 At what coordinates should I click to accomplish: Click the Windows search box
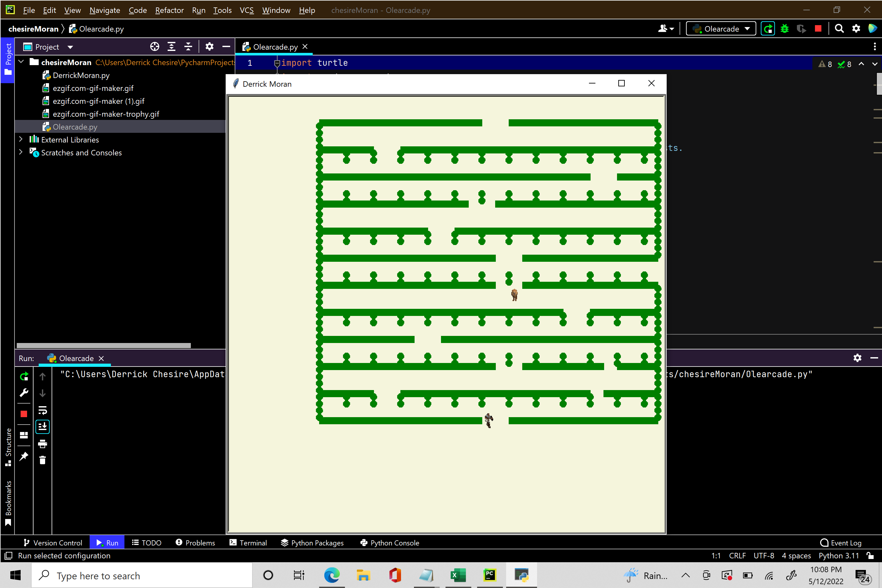142,575
